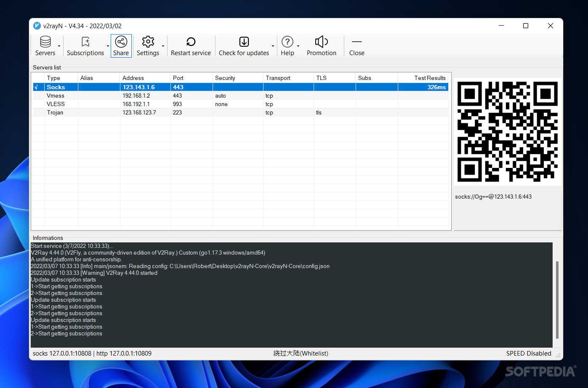Minimize the v2rayN window
Image resolution: width=588 pixels, height=388 pixels.
[x=501, y=26]
